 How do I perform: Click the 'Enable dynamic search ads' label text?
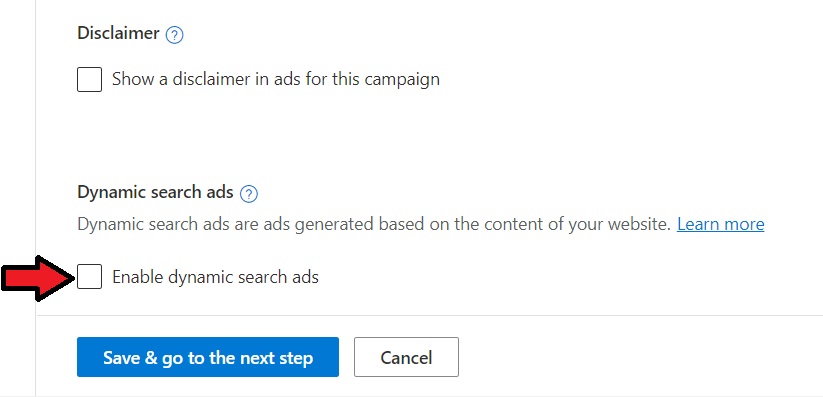[215, 277]
